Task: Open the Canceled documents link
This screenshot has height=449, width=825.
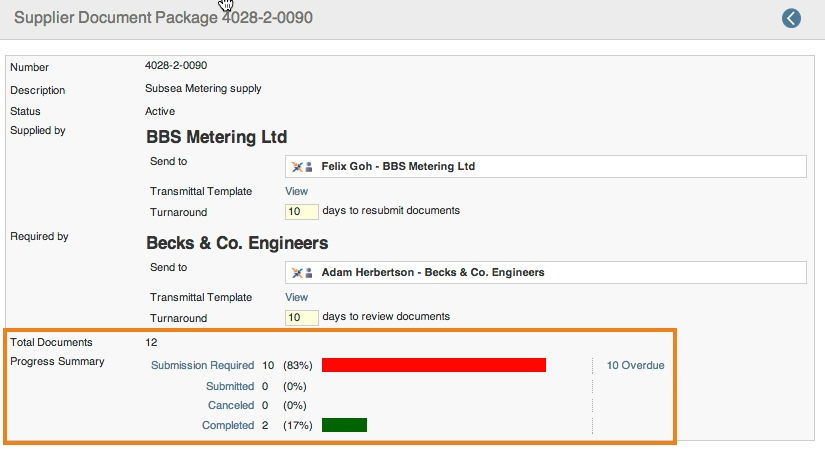Action: (231, 405)
